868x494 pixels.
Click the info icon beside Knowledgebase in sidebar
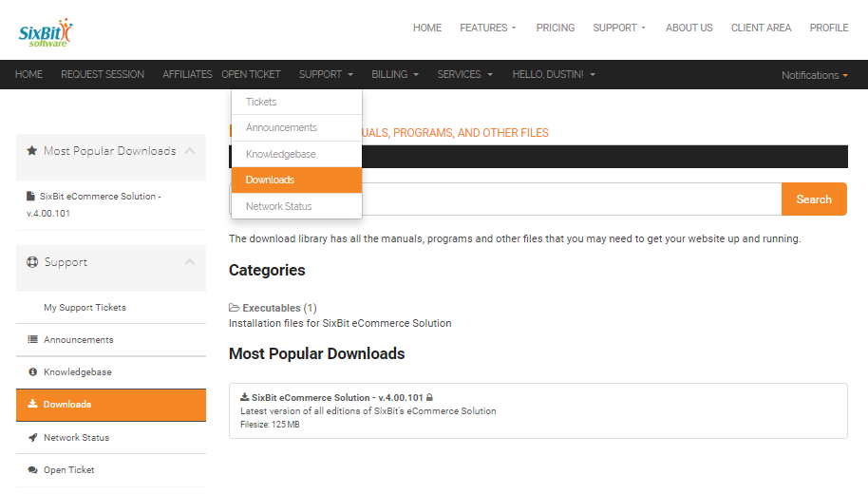coord(32,371)
